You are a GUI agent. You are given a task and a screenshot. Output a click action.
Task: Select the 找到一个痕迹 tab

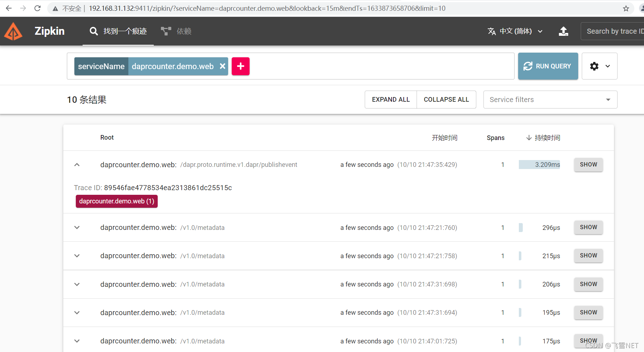124,31
